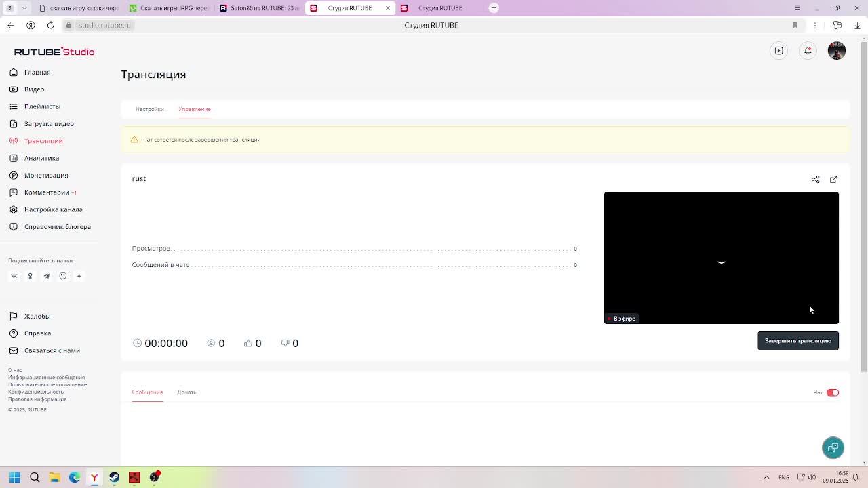This screenshot has height=488, width=868.
Task: Open taskbar search
Action: tap(35, 477)
